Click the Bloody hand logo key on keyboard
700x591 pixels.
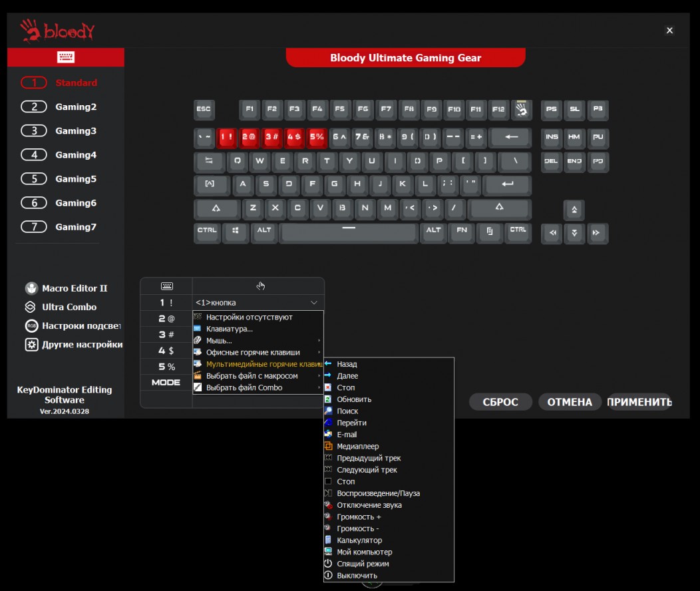522,110
